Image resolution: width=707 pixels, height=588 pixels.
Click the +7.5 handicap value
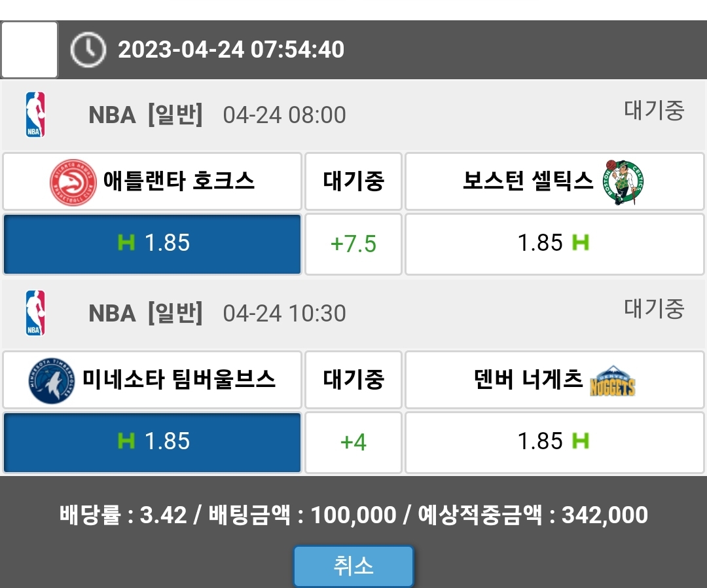click(x=353, y=244)
